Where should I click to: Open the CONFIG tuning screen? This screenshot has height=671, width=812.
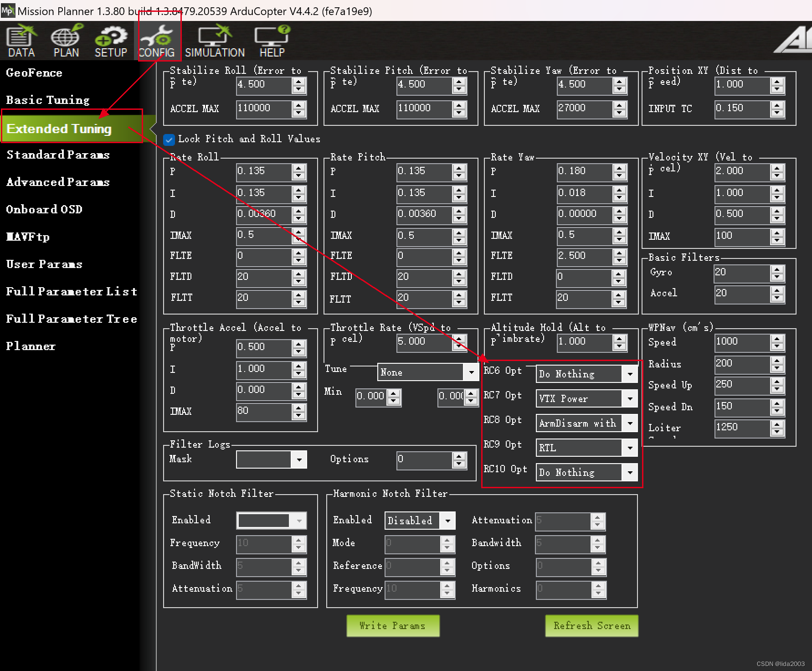(x=157, y=41)
